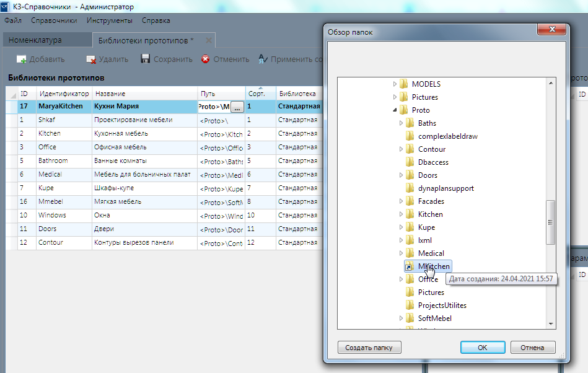Click the browse ellipsis button in path cell
The height and width of the screenshot is (373, 588).
pyautogui.click(x=237, y=107)
